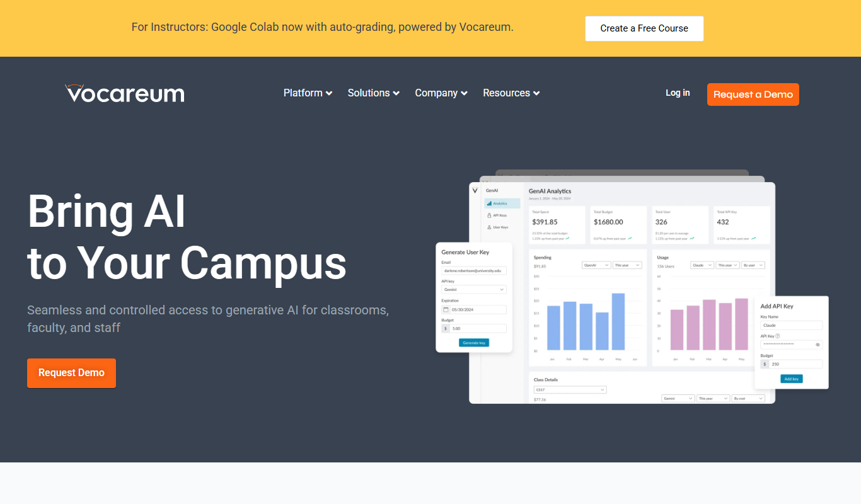Click the Analytics item in dashboard preview

(502, 203)
